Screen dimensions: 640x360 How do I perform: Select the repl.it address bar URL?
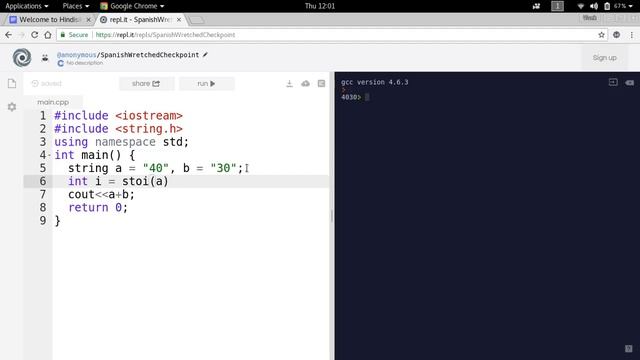tap(165, 35)
